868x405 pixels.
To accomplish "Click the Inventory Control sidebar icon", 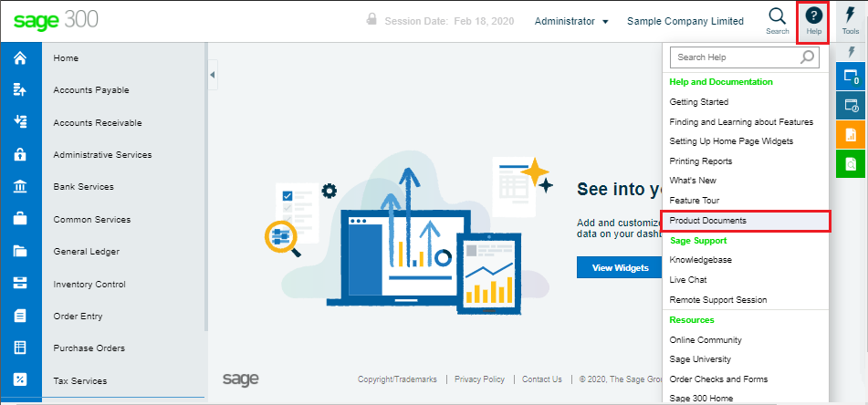I will click(20, 284).
